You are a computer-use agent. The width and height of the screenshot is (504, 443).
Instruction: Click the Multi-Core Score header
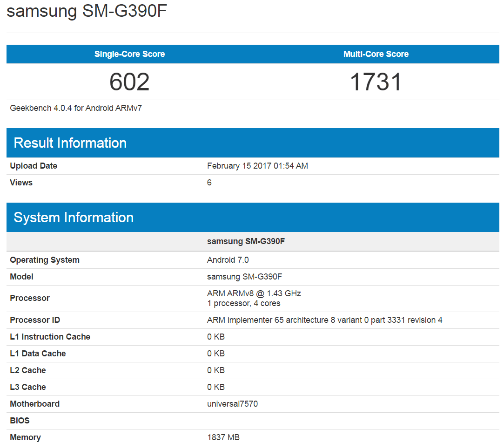(376, 54)
